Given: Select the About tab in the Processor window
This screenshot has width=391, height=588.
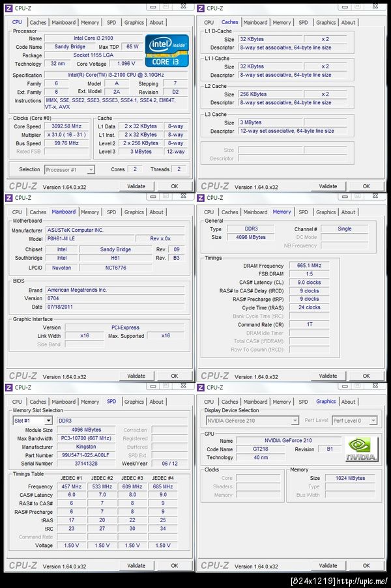Looking at the screenshot, I should click(x=156, y=23).
